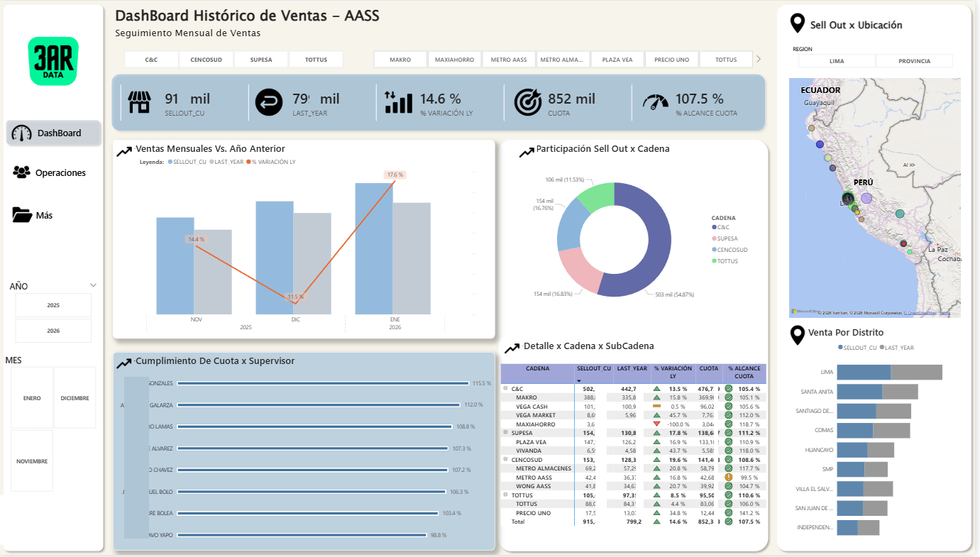Toggle the LIMA region filter
The width and height of the screenshot is (980, 557).
pos(837,61)
